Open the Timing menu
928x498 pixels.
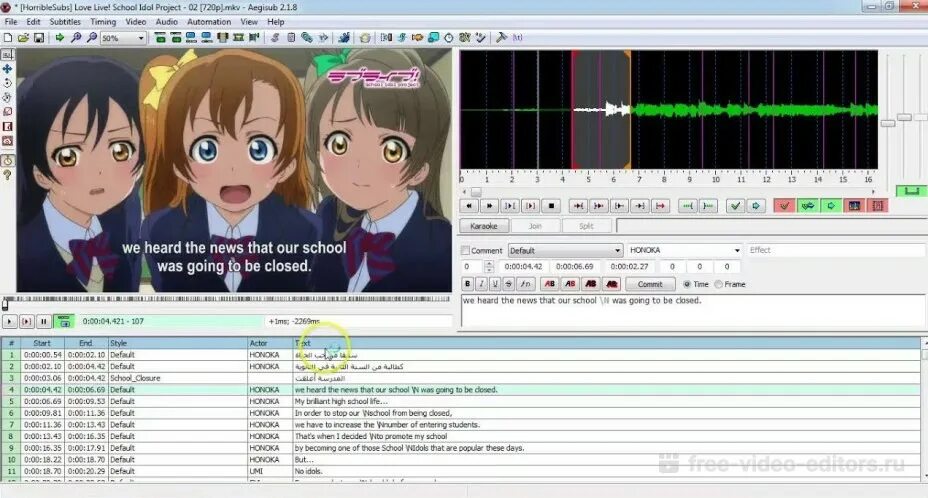[x=103, y=22]
